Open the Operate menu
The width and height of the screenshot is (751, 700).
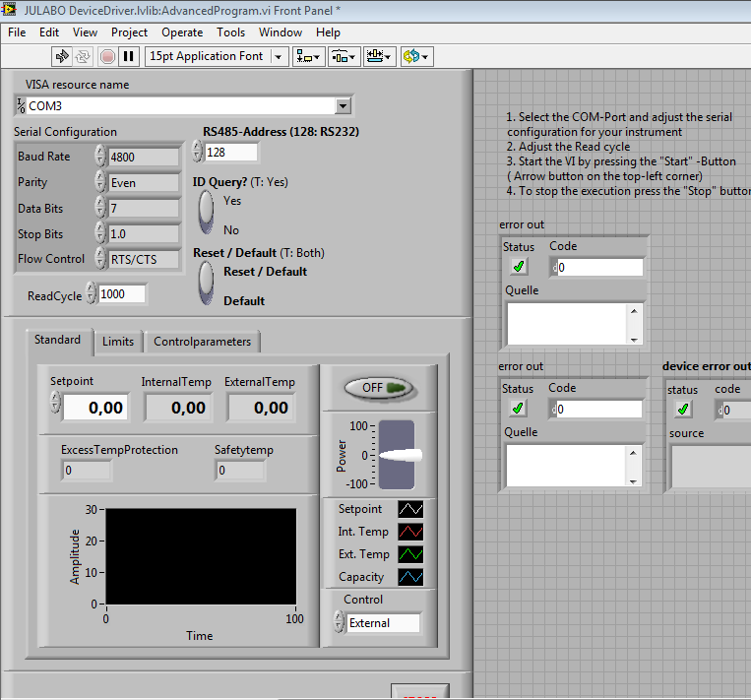[x=181, y=32]
